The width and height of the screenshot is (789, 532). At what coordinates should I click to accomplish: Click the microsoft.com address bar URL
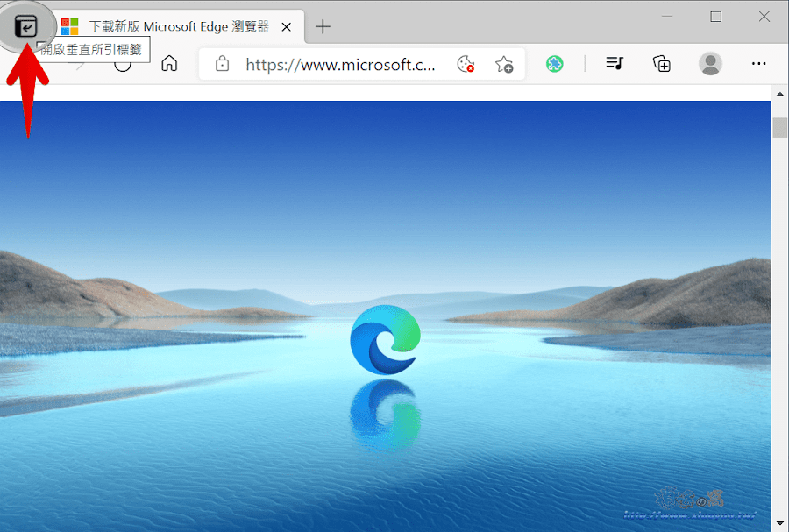(340, 64)
